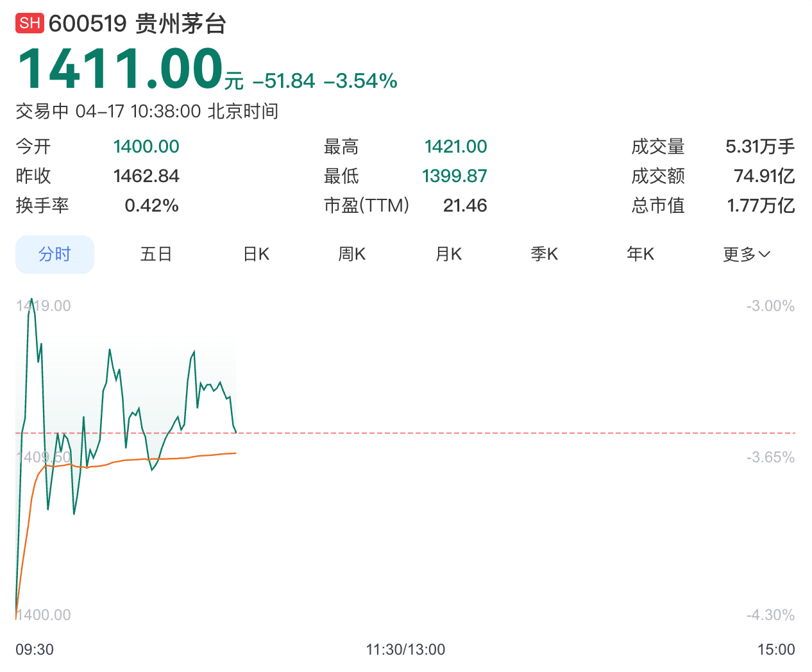Click the 成交量 volume value 5.31万手
Viewport: 812px width, 672px height.
(x=759, y=147)
